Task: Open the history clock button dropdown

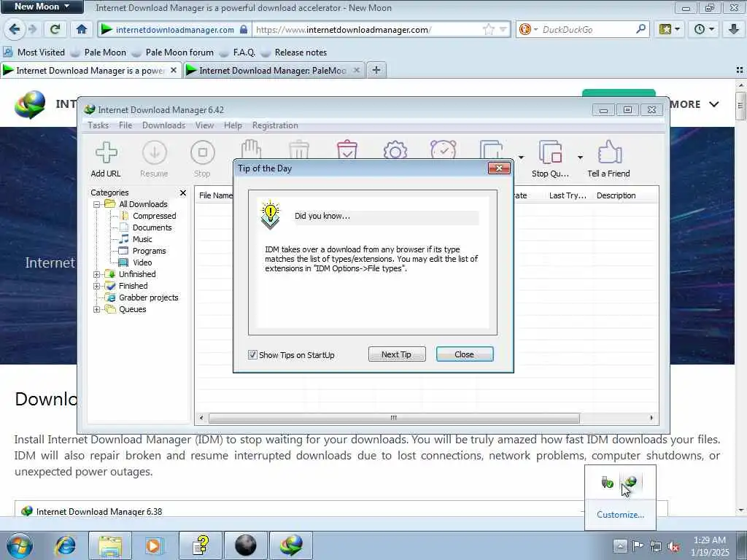Action: 704,29
